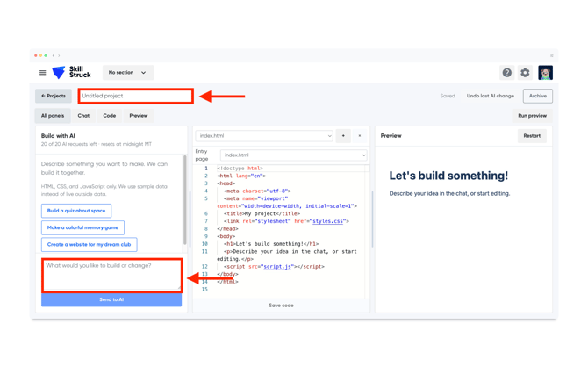
Task: Choose Make a colorful memory game suggestion
Action: 82,227
